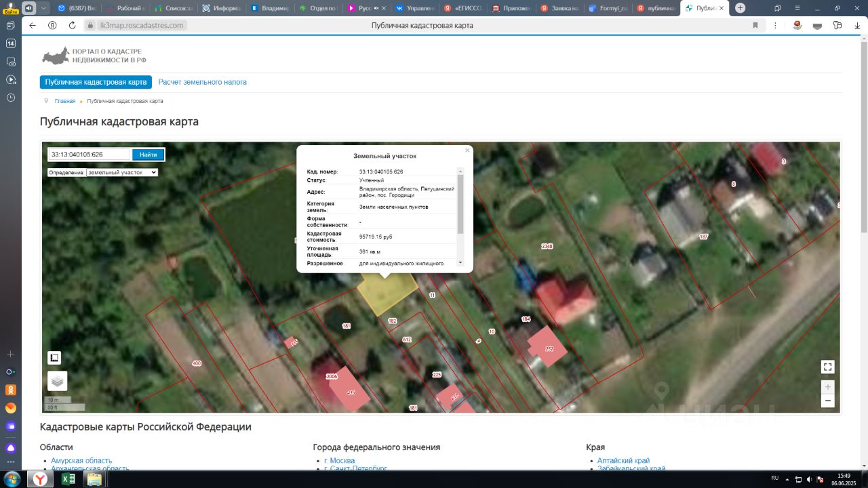This screenshot has height=488, width=868.
Task: Mute tab sound speaker icon
Action: pos(28,8)
